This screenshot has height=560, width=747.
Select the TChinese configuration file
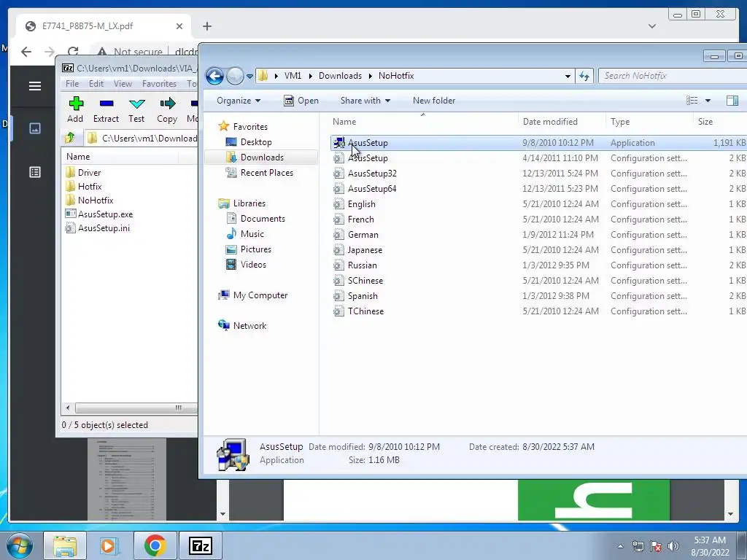pos(538,311)
